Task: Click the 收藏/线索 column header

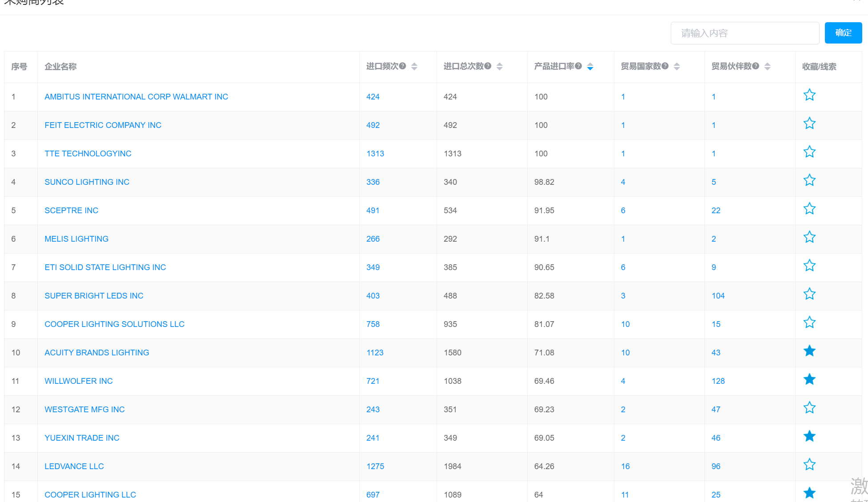Action: [x=819, y=67]
